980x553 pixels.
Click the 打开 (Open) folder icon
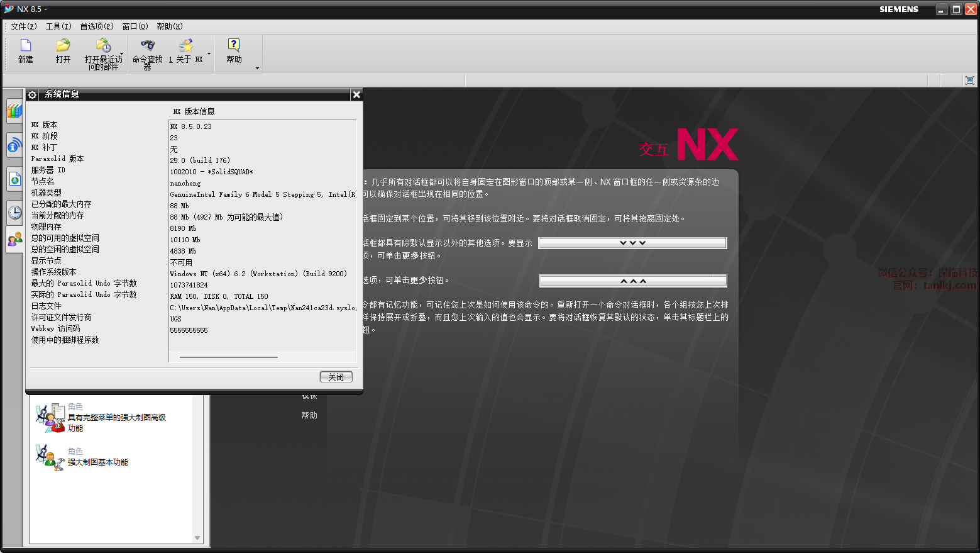point(63,46)
